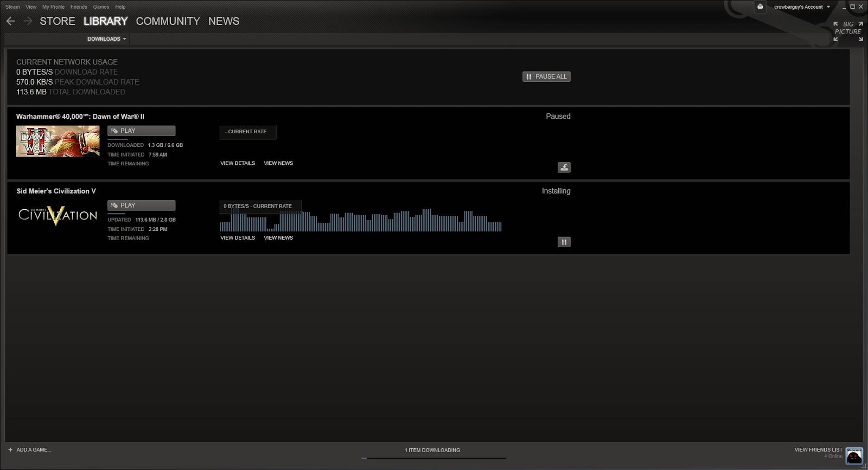868x470 pixels.
Task: Open the Help menu
Action: (x=120, y=7)
